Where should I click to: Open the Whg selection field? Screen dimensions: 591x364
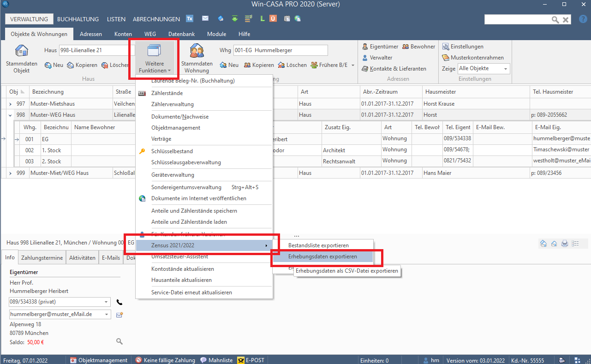[x=280, y=50]
